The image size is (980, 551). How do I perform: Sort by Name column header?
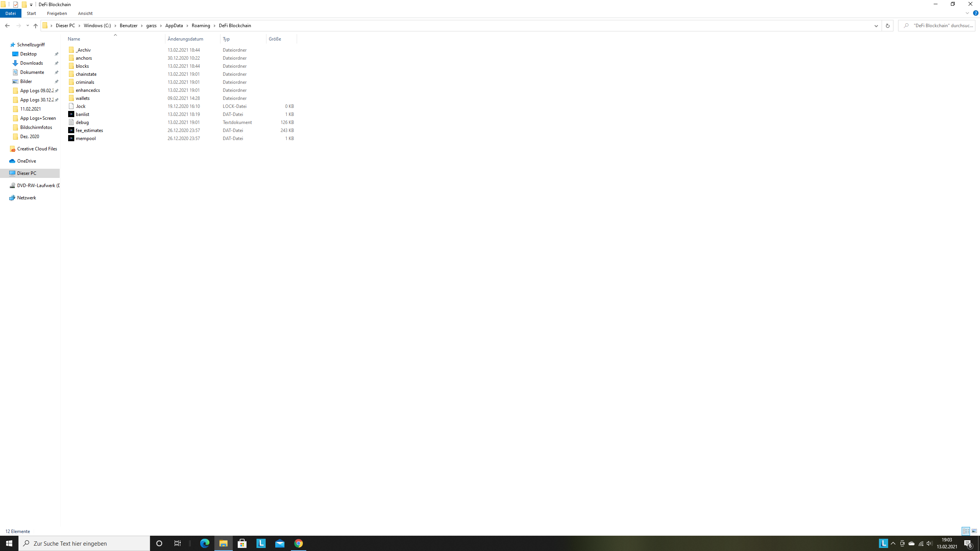pos(116,39)
